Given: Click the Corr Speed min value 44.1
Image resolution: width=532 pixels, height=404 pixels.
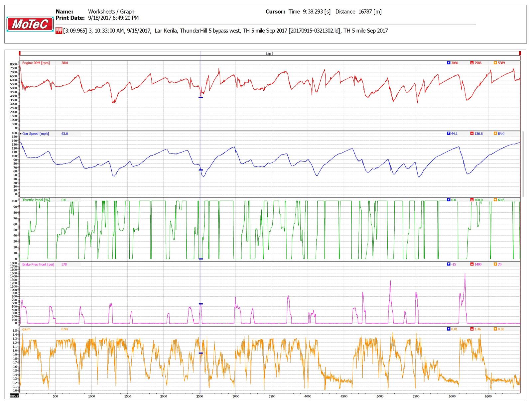Looking at the screenshot, I should [454, 134].
